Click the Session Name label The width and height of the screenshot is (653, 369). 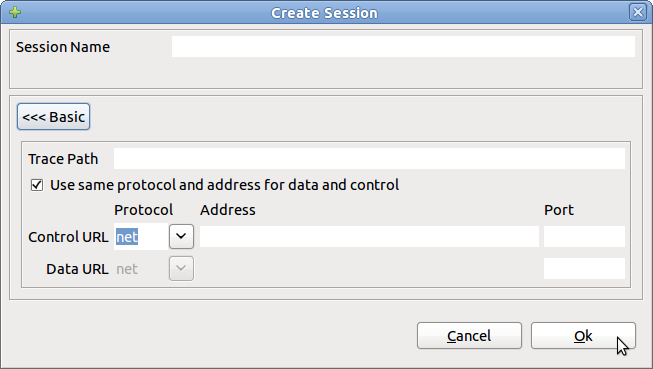pos(63,47)
